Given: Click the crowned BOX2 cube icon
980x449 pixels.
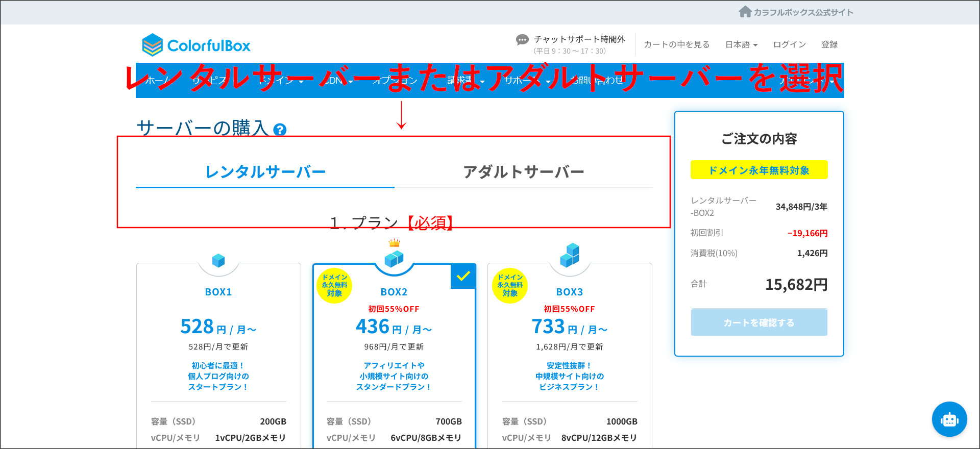Looking at the screenshot, I should 394,258.
